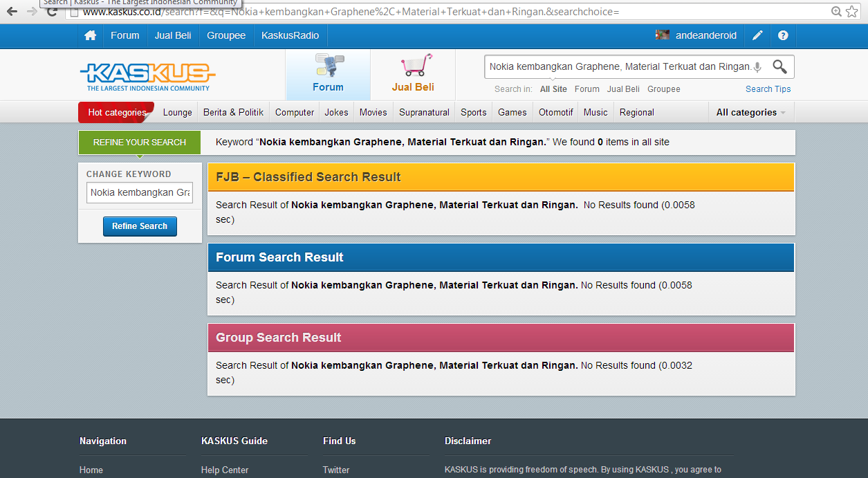Click the browser back arrow
Viewport: 868px width, 478px height.
pos(11,12)
